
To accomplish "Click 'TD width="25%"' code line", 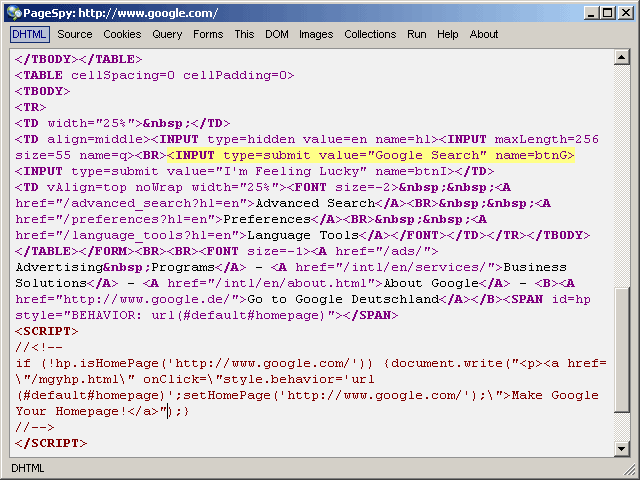I will [x=122, y=123].
